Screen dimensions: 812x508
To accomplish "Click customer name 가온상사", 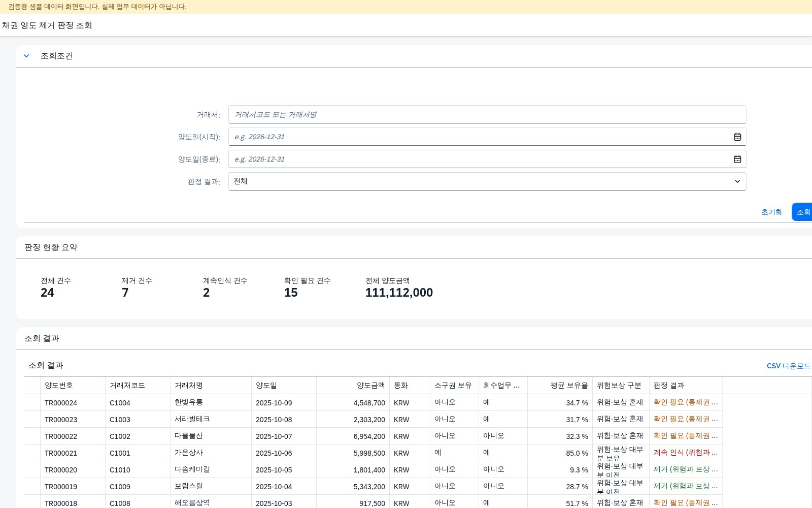I will pyautogui.click(x=189, y=452).
